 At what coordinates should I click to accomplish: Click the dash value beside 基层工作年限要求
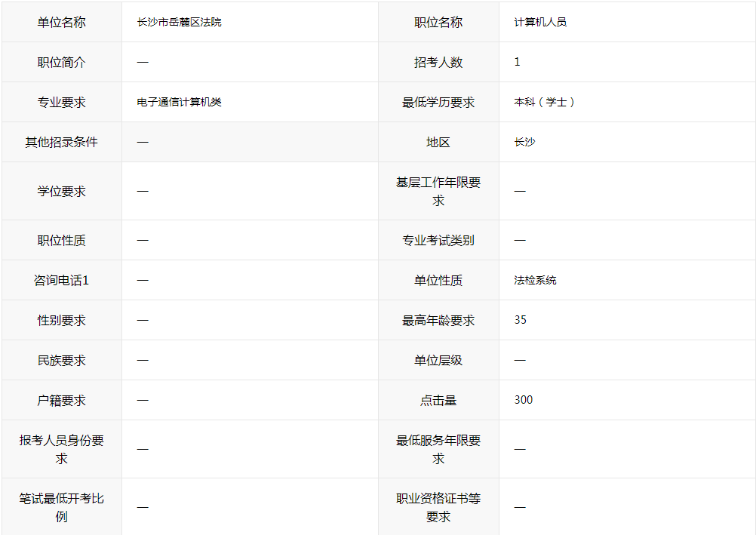520,192
